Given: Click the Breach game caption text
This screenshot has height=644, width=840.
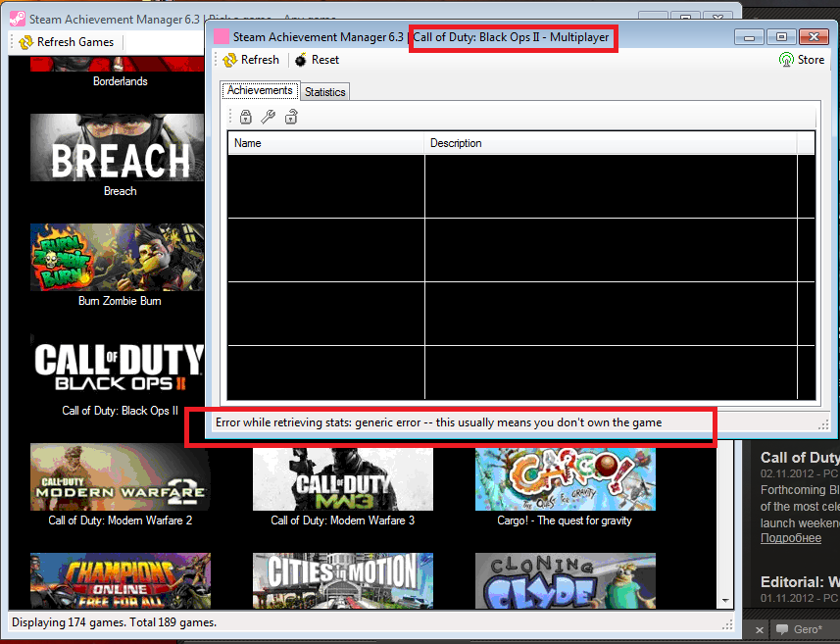Looking at the screenshot, I should pos(120,191).
